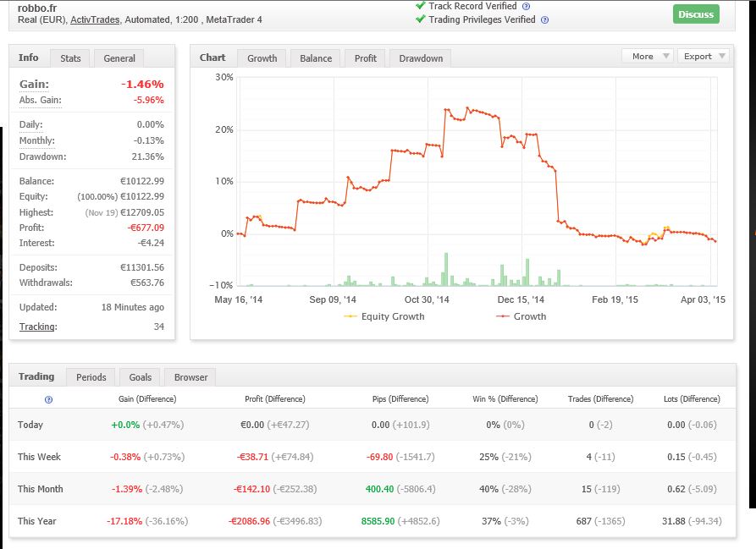Select the Trading tab
The height and width of the screenshot is (549, 756).
[36, 376]
